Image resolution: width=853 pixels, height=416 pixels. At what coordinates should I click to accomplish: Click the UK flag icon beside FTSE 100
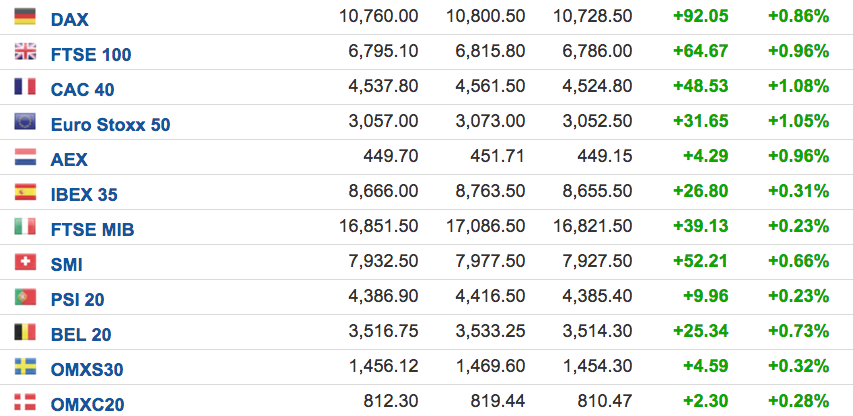(x=25, y=51)
